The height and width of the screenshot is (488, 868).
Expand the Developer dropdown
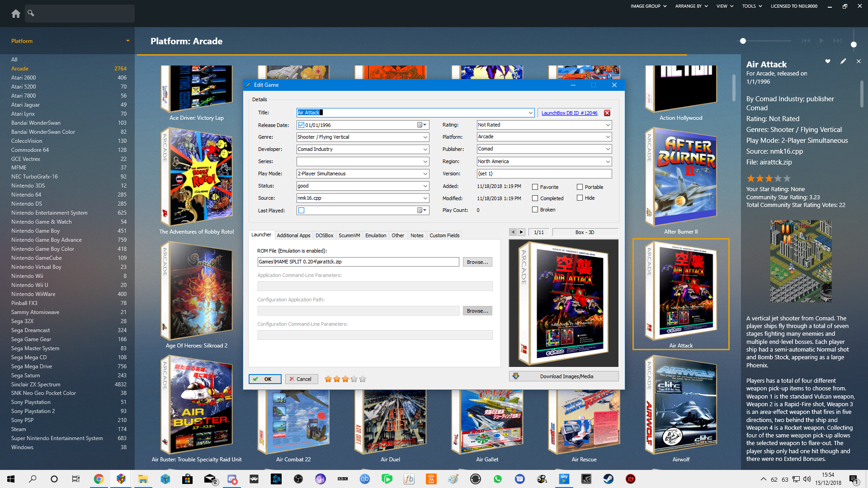click(x=425, y=149)
